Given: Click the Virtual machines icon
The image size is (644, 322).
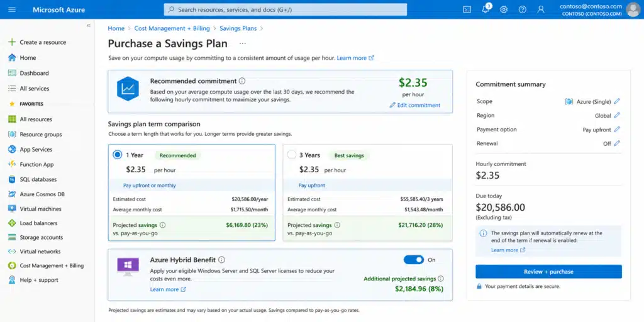Looking at the screenshot, I should click(12, 209).
